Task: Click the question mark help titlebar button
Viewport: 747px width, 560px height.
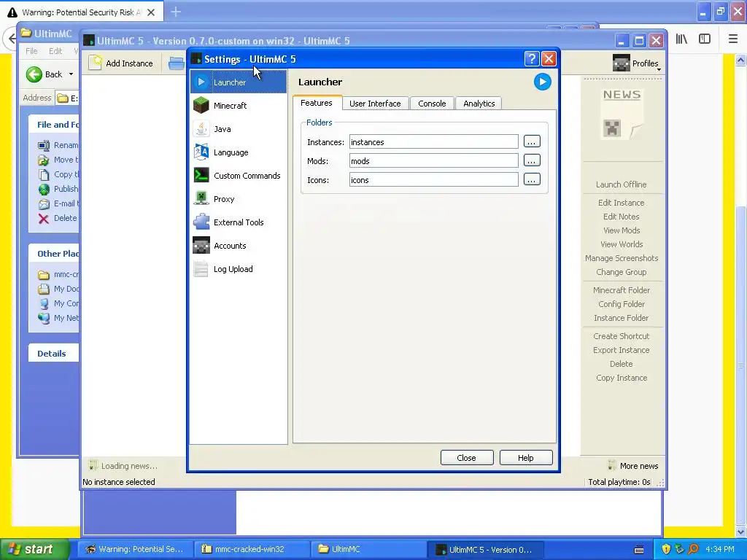Action: [532, 58]
